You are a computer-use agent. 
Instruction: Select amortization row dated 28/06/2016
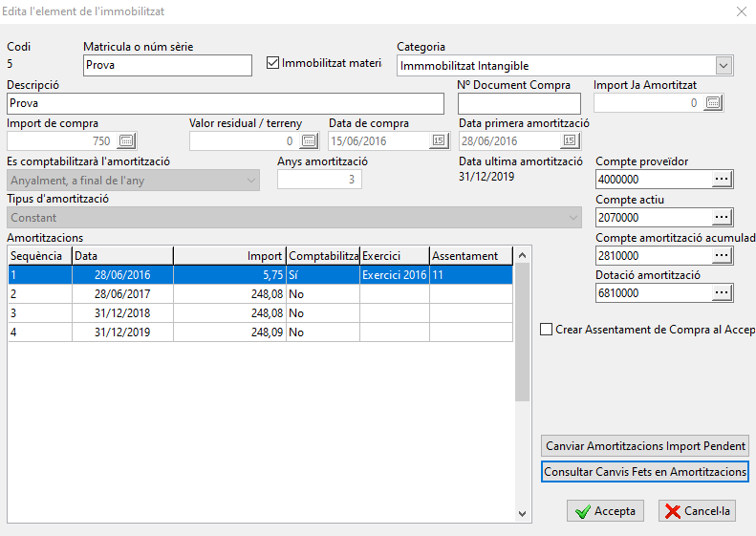point(260,275)
